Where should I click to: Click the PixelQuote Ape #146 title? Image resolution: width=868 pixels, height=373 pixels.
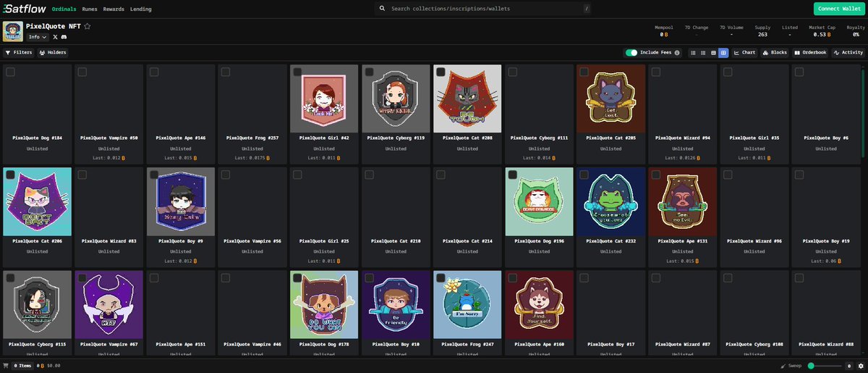[180, 138]
